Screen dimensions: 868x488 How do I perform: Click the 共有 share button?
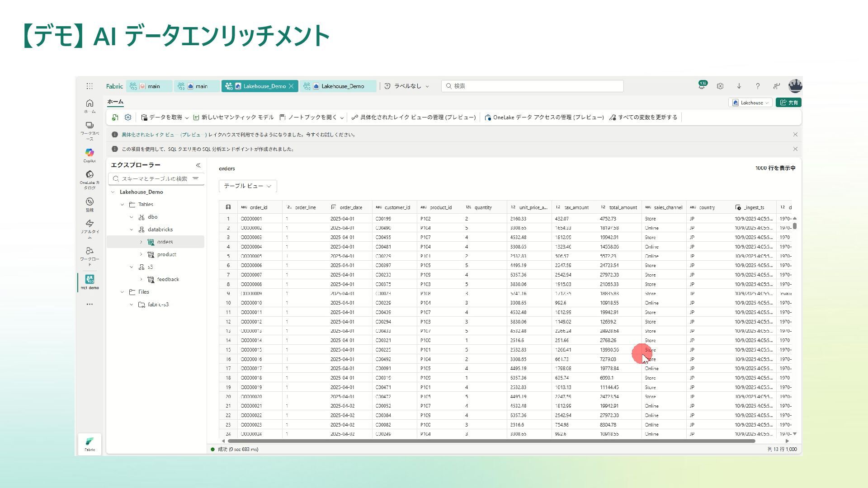tap(789, 103)
